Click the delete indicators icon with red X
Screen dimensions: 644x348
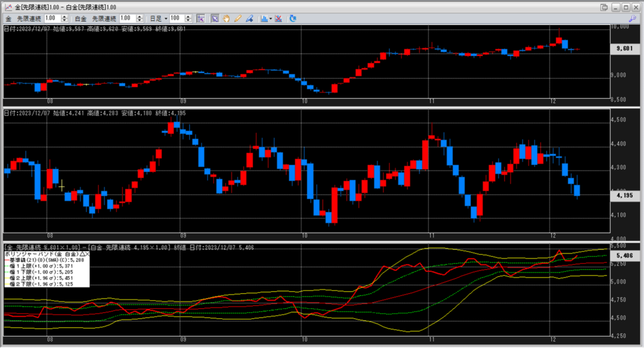pyautogui.click(x=279, y=18)
